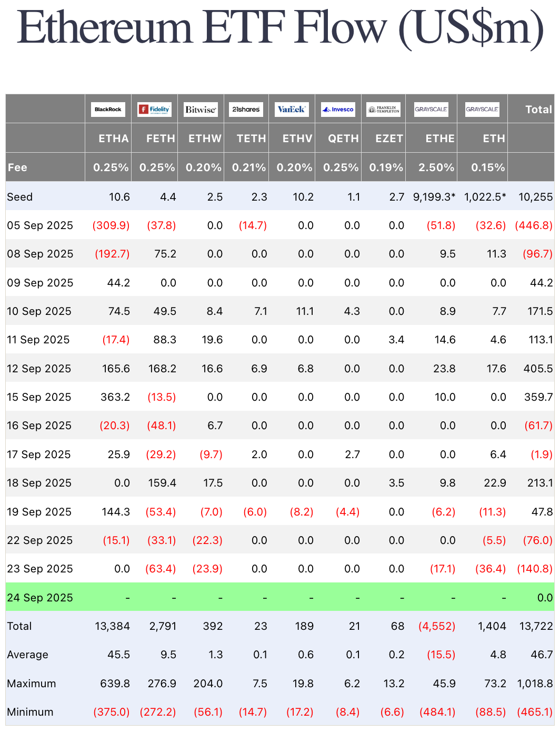Select the 10 Sep 2025 row date

39,311
